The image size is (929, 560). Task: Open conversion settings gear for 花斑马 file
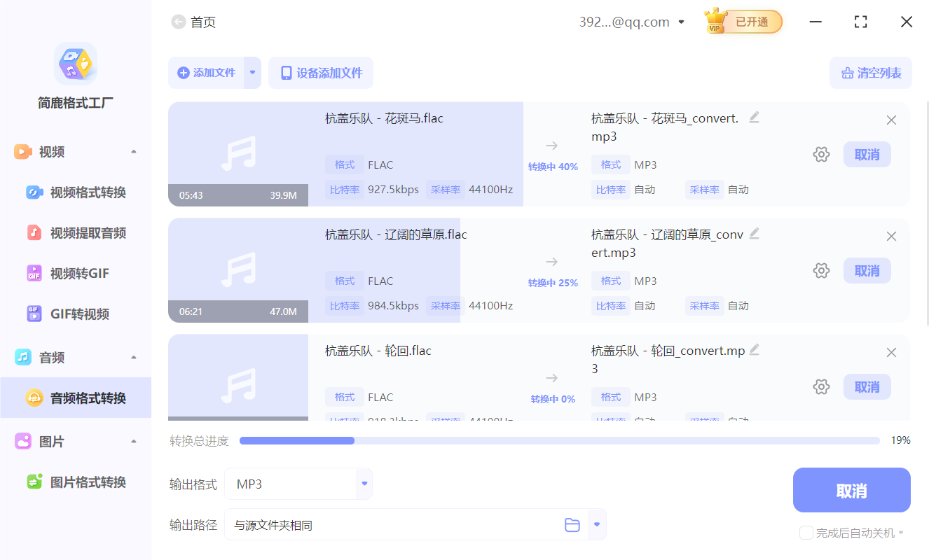[x=821, y=154]
